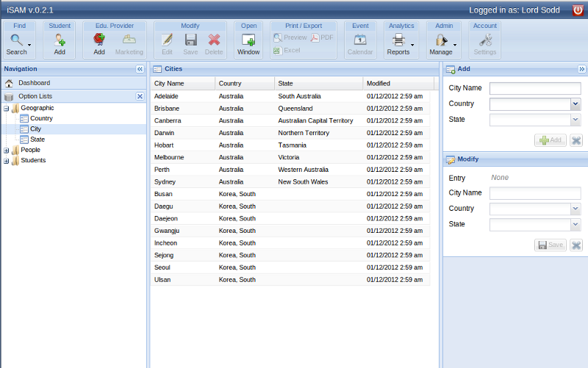Log out using red power icon
The height and width of the screenshot is (368, 588).
578,10
